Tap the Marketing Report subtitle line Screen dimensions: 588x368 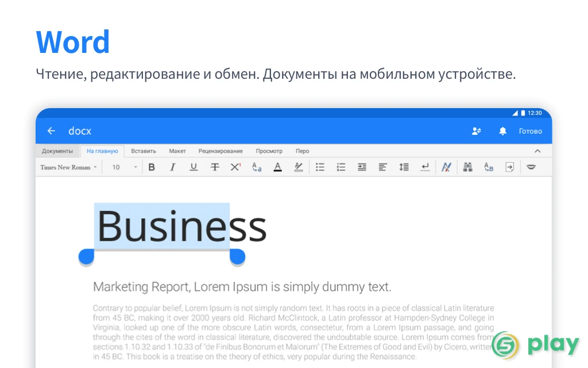click(242, 287)
